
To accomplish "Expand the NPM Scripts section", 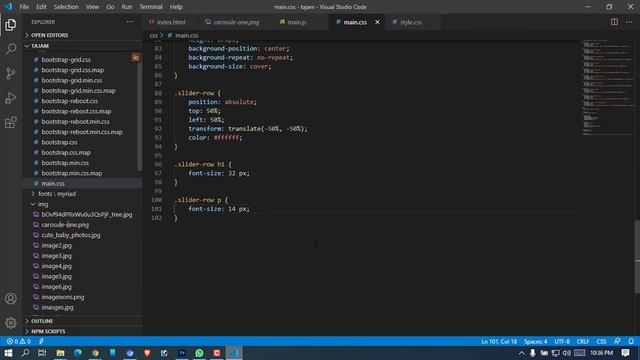I will pos(82,331).
